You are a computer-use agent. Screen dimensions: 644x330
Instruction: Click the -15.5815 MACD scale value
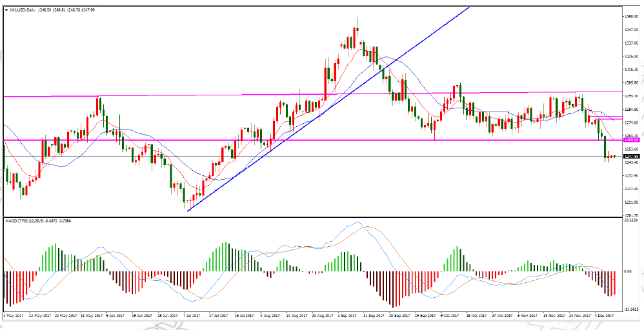(x=631, y=309)
